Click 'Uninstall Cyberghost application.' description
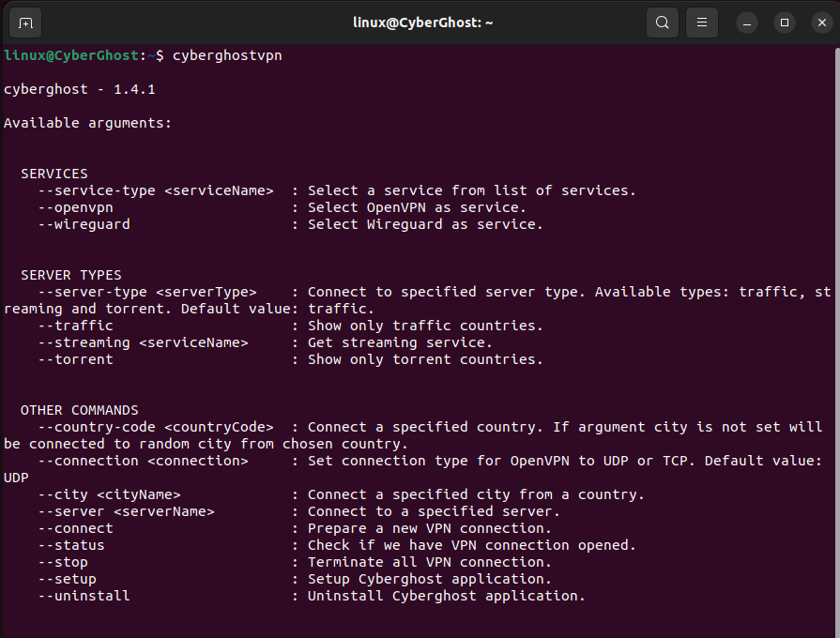This screenshot has height=638, width=840. [x=446, y=596]
